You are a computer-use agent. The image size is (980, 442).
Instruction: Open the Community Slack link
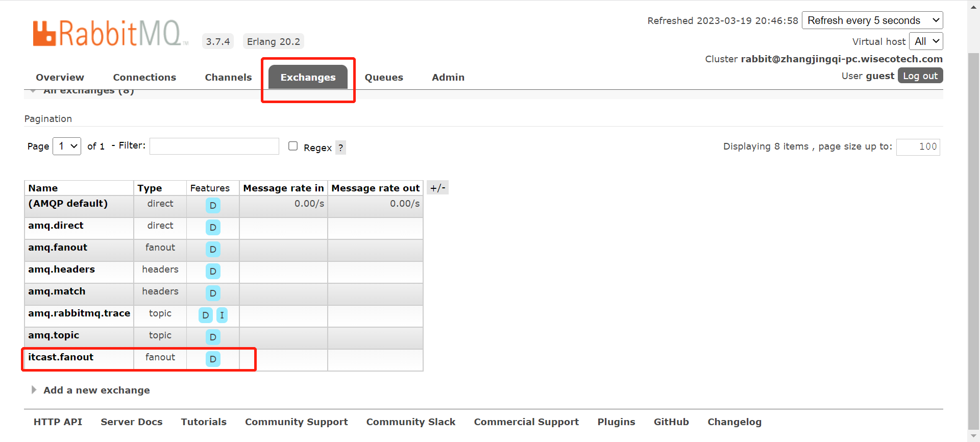tap(410, 422)
